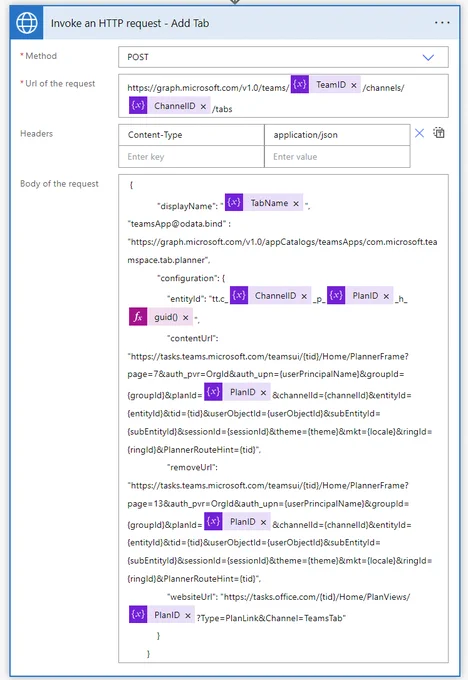Remove the TabName token from body
The image size is (468, 680).
click(x=296, y=203)
